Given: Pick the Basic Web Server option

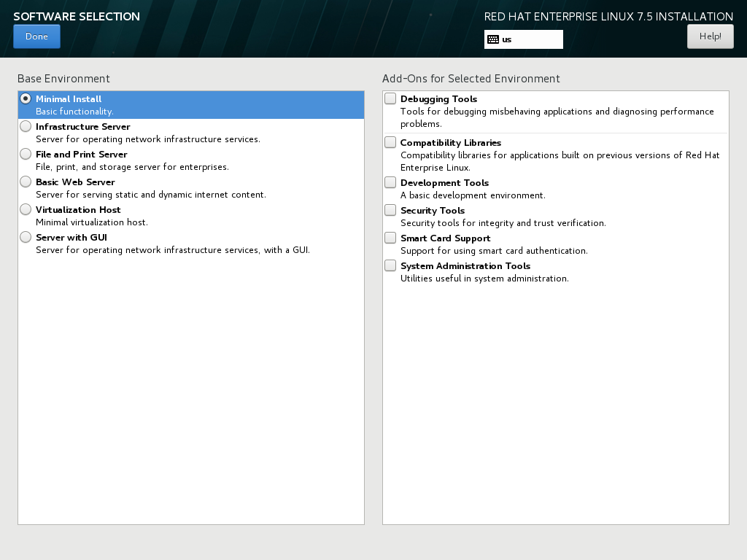Looking at the screenshot, I should [26, 182].
